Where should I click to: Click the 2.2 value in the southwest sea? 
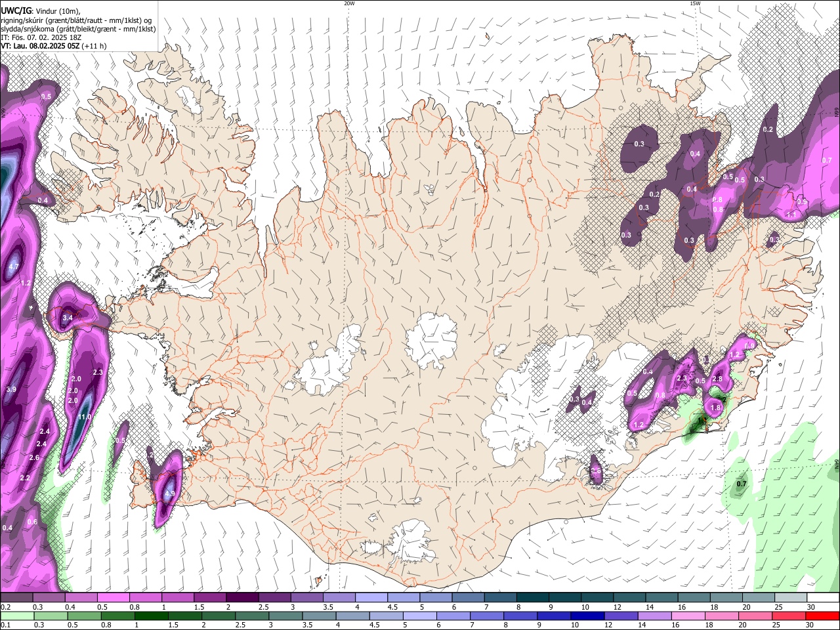click(25, 478)
